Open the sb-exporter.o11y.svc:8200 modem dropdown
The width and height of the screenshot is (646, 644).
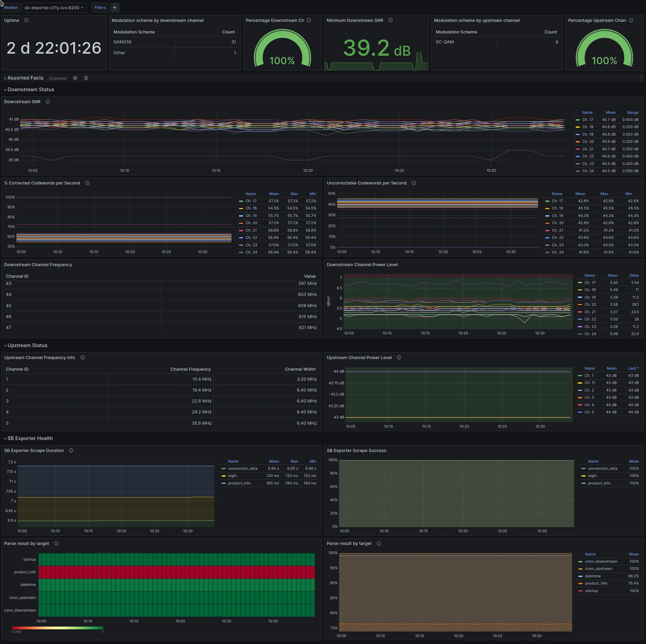pos(54,8)
